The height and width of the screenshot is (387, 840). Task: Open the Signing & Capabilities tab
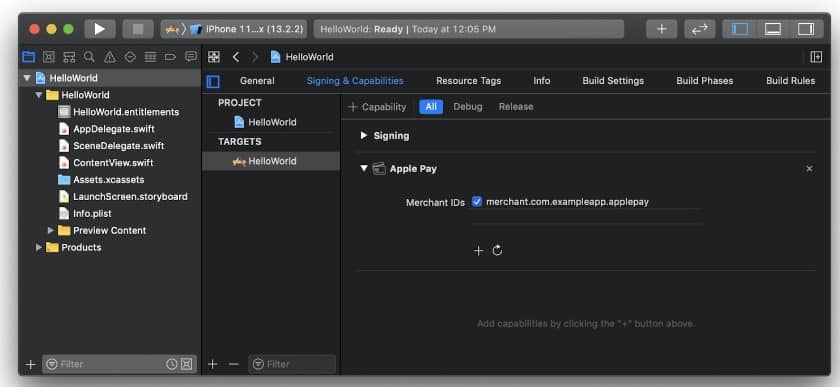point(355,81)
